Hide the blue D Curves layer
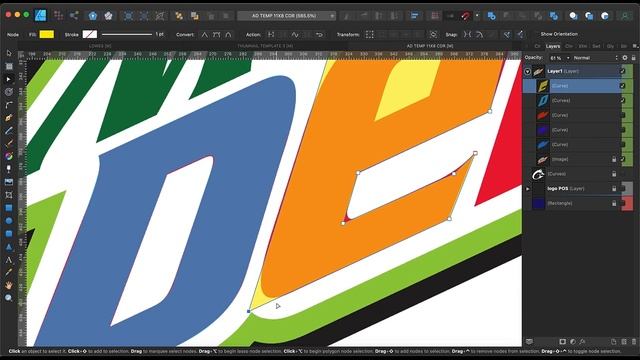640x360 pixels. click(622, 100)
